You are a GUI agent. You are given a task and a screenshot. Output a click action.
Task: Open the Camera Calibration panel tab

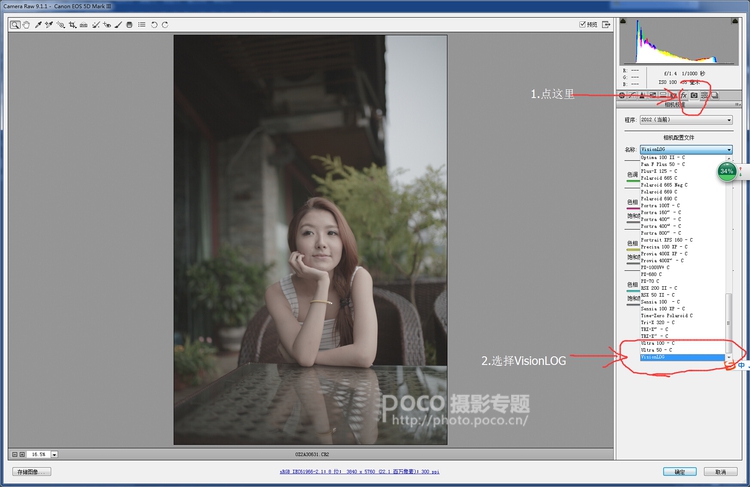694,96
